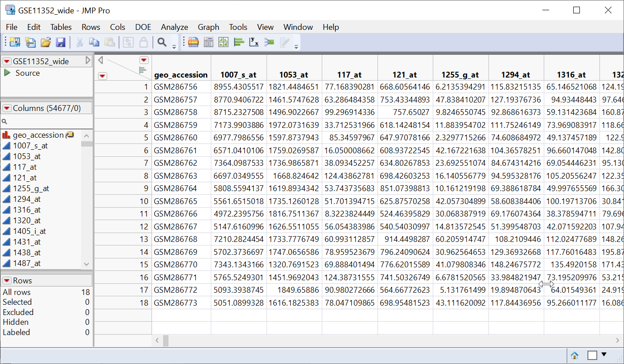Open the red triangle menu for GSE11352_wide
Screen dimensions: 624x364
point(7,61)
